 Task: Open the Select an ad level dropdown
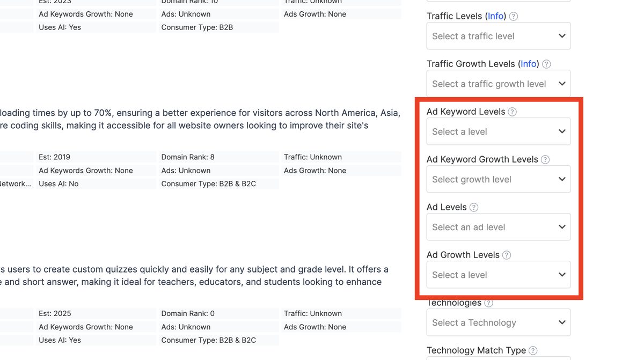[x=498, y=226]
